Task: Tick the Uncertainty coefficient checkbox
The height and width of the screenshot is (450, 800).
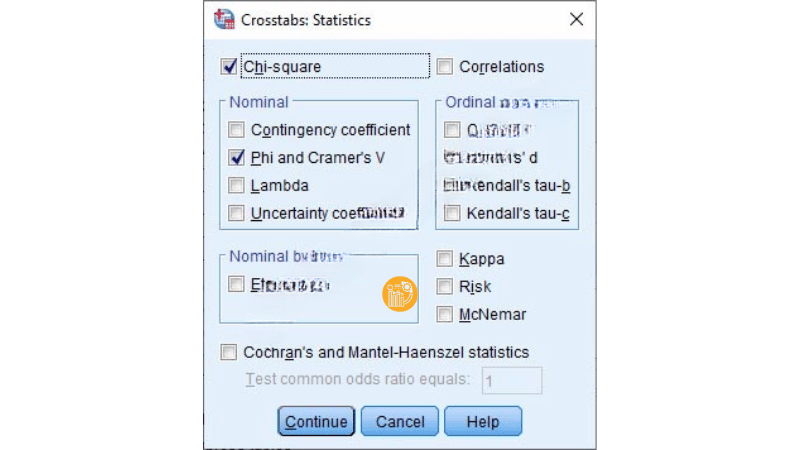Action: (x=236, y=213)
